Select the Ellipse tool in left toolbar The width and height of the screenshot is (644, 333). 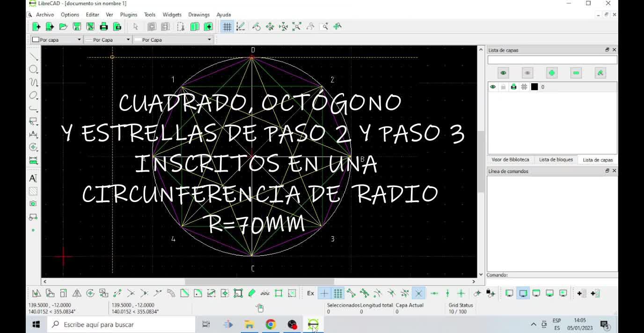click(x=33, y=95)
